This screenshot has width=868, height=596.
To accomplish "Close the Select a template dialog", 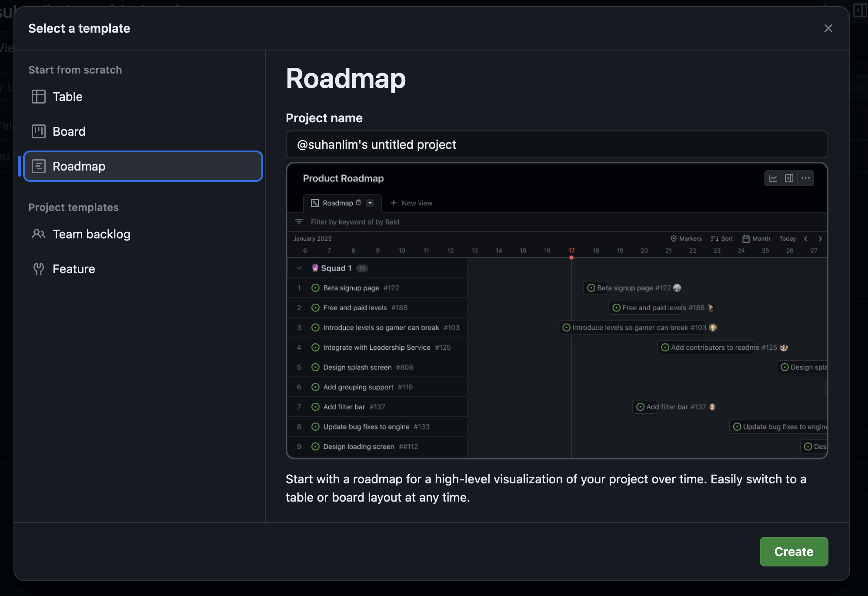I will 828,28.
